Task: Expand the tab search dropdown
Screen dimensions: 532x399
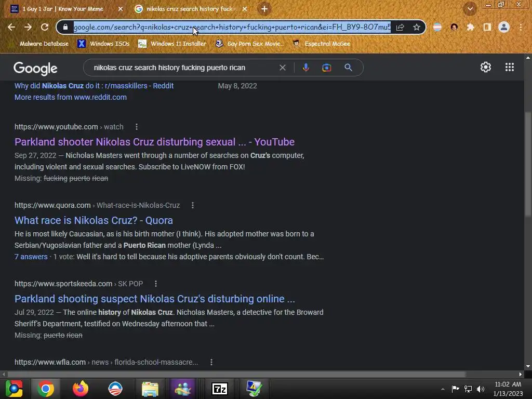Action: click(x=470, y=9)
